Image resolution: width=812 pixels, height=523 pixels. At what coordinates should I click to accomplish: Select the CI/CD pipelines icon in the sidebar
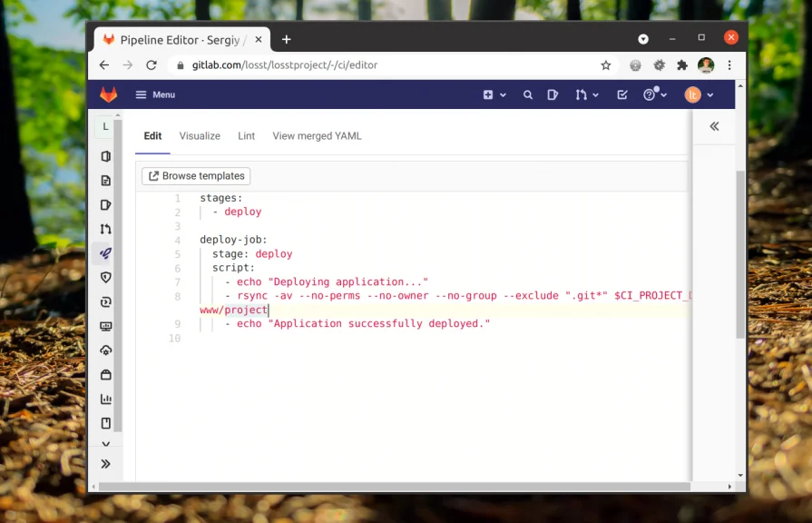[x=106, y=253]
